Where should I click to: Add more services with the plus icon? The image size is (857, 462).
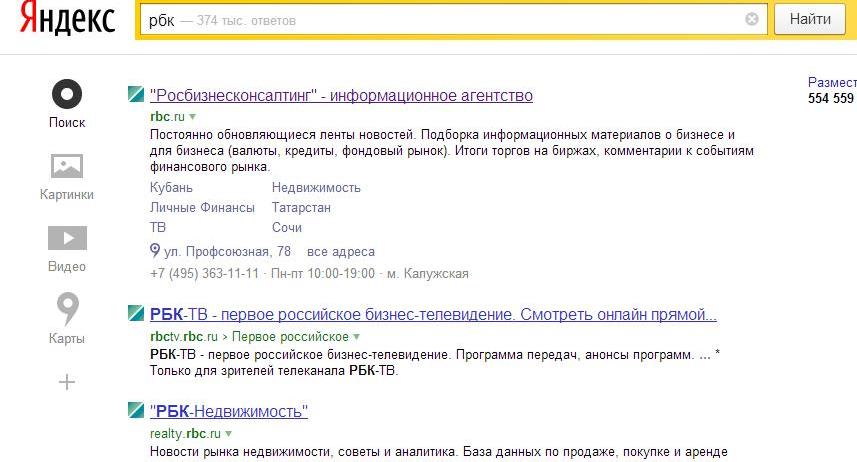67,382
